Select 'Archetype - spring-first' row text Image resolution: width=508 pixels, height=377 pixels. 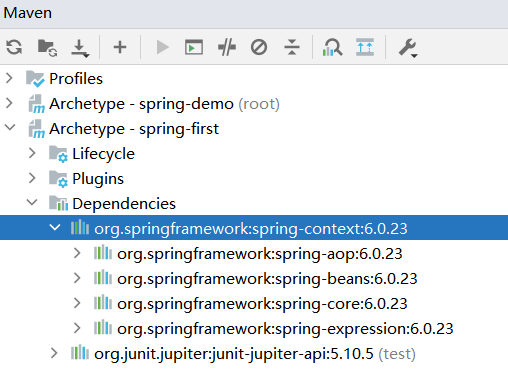coord(134,129)
